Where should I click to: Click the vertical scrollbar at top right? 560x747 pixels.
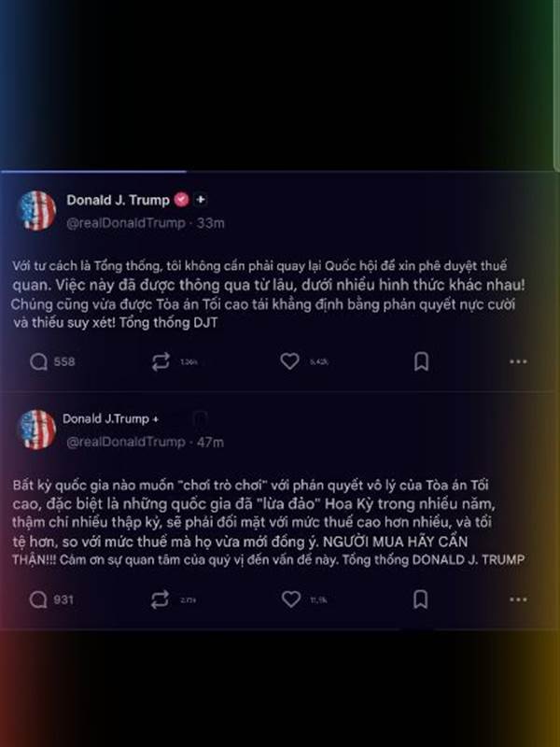click(x=557, y=85)
